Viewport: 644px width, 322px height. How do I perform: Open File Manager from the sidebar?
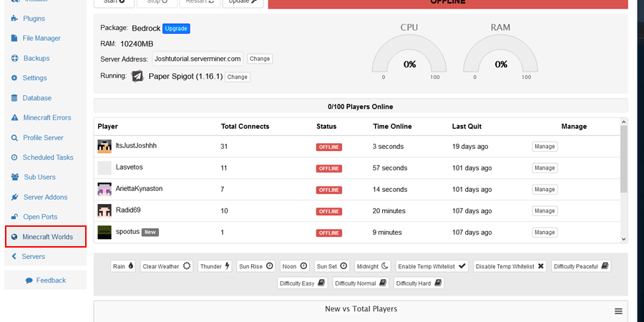[42, 38]
